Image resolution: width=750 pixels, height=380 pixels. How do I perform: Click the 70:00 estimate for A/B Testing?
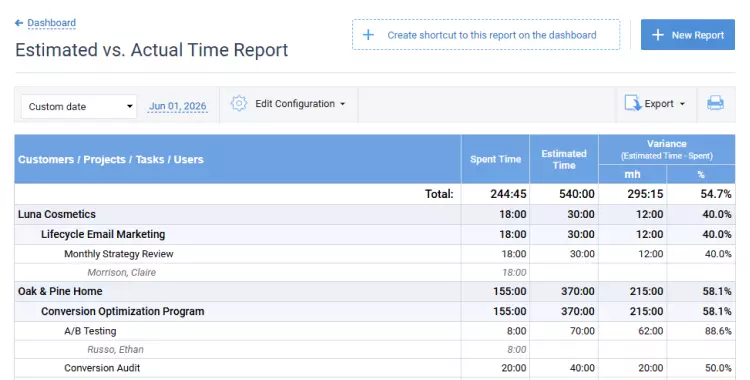pos(582,331)
